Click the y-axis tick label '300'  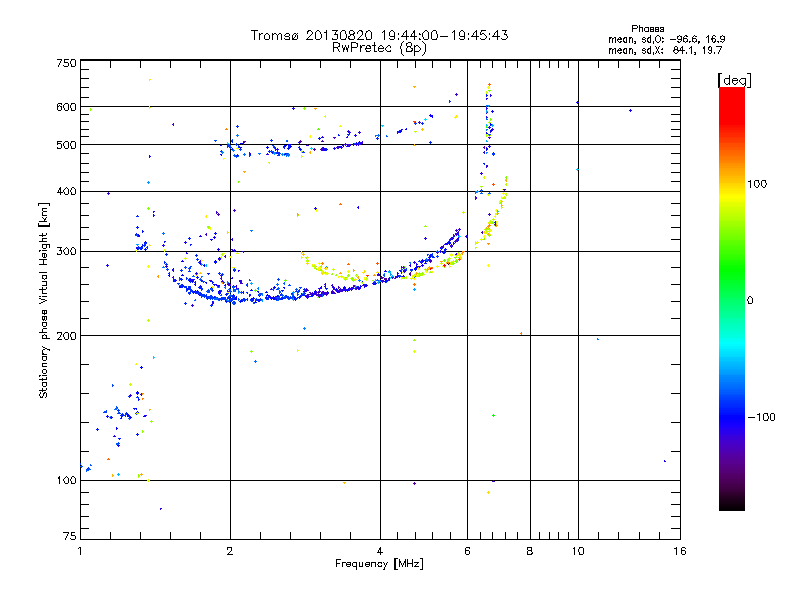(x=66, y=251)
